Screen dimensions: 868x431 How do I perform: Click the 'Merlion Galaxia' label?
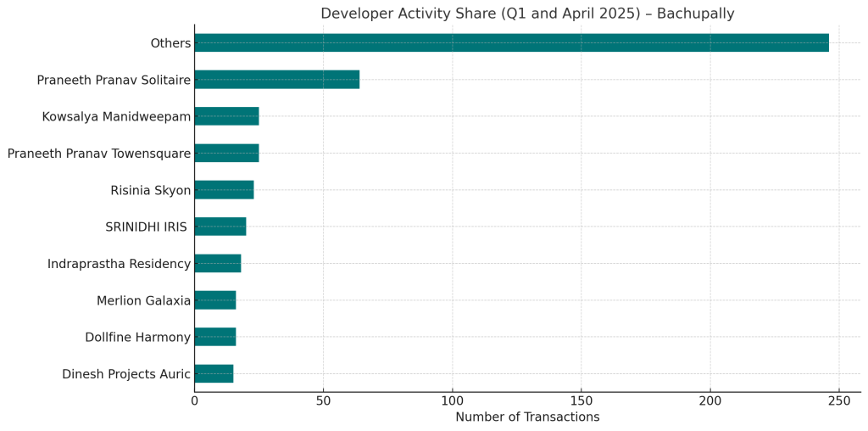144,301
